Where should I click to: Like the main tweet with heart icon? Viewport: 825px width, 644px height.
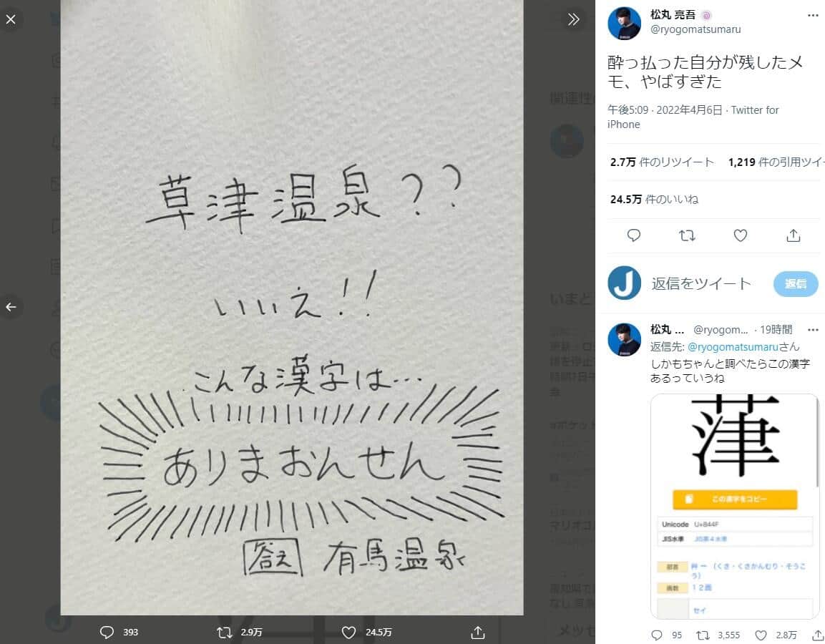pos(741,235)
